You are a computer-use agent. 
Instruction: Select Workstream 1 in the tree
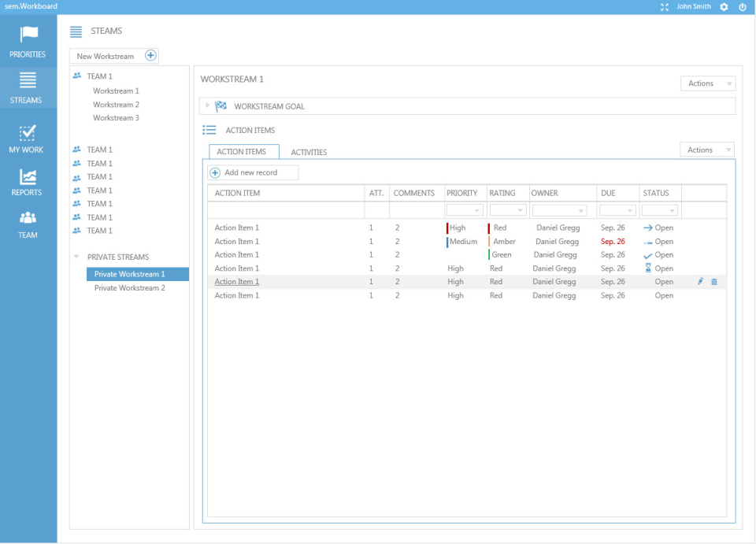tap(117, 91)
